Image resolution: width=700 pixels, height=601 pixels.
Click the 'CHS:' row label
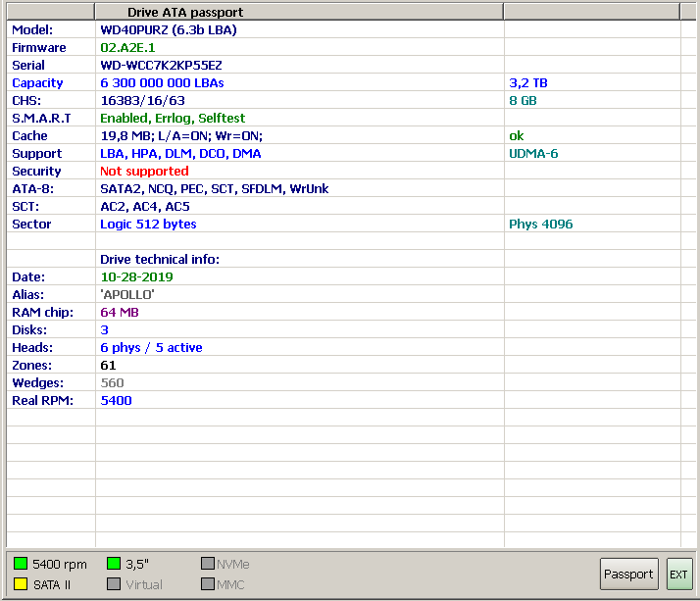(26, 100)
